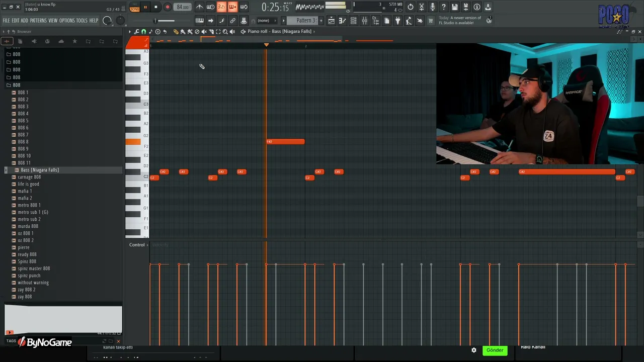Toggle the 3-2-1 countdown before recording
The image size is (644, 362).
[x=221, y=7]
